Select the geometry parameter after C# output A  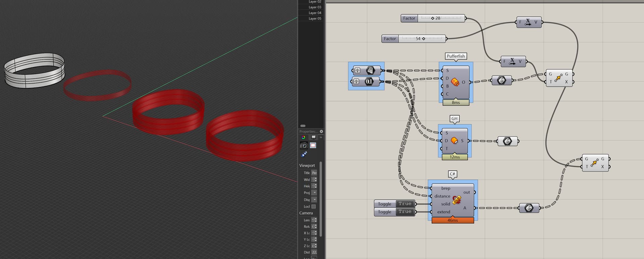[529, 208]
